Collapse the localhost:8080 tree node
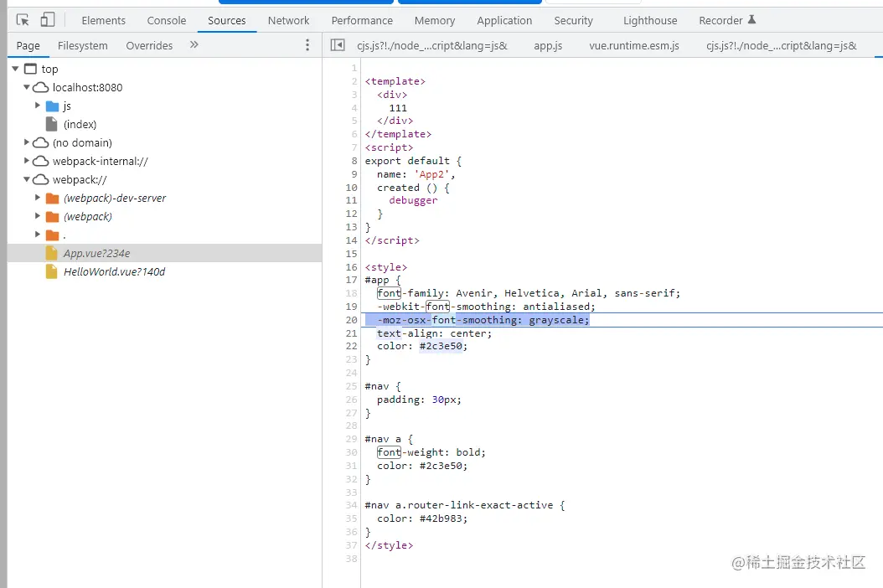This screenshot has width=883, height=588. [x=27, y=87]
